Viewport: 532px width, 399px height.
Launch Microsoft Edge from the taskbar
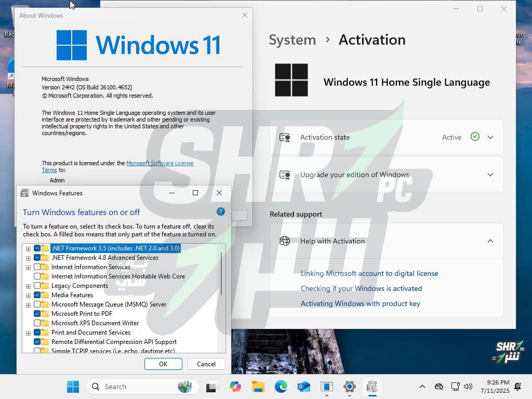(281, 387)
